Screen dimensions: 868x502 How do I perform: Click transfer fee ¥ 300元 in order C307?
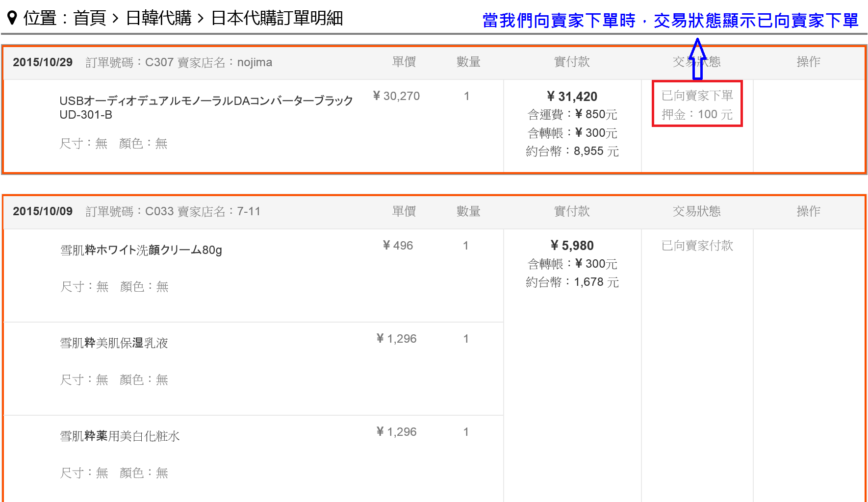pyautogui.click(x=572, y=133)
